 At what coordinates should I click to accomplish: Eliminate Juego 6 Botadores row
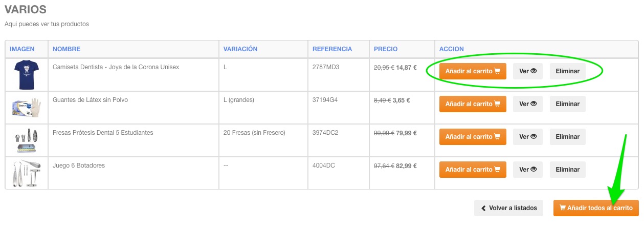(567, 170)
